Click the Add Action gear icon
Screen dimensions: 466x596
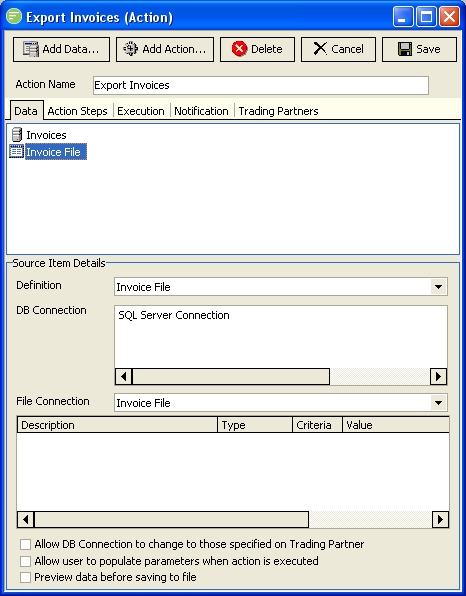pos(130,49)
